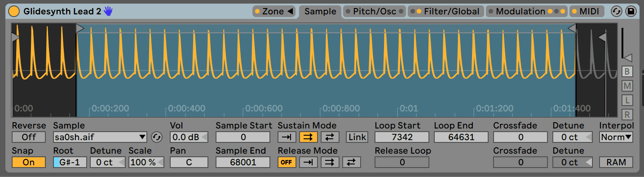Toggle the release mode OFF button
644x177 pixels.
coord(287,162)
